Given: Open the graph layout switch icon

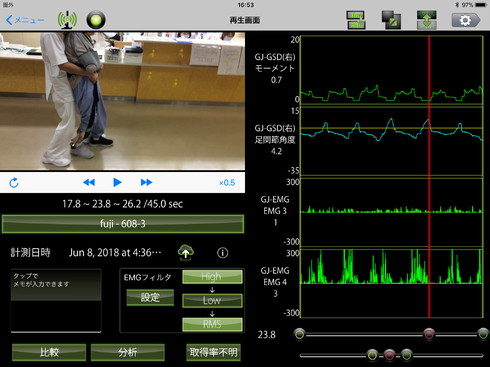Looking at the screenshot, I should tap(356, 20).
